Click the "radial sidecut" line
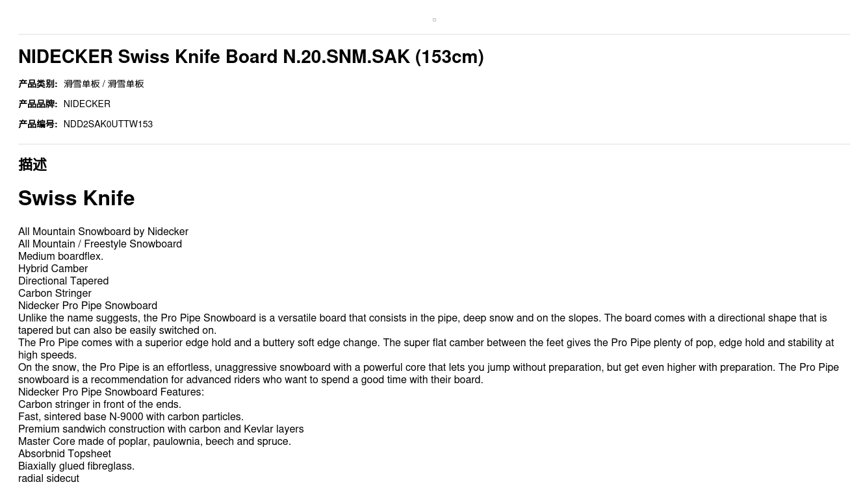 click(49, 479)
